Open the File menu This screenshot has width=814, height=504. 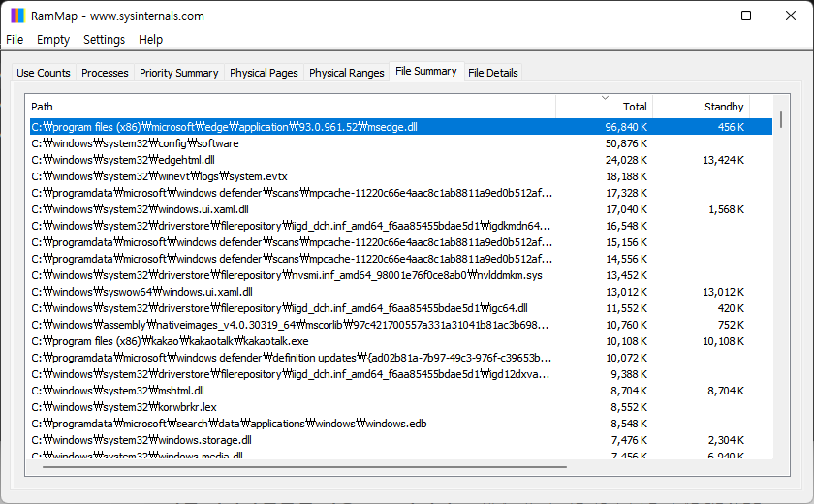15,40
